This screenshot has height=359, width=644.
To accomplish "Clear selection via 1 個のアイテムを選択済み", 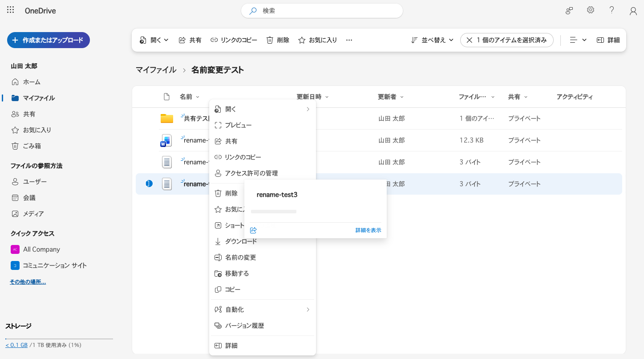I will (506, 40).
